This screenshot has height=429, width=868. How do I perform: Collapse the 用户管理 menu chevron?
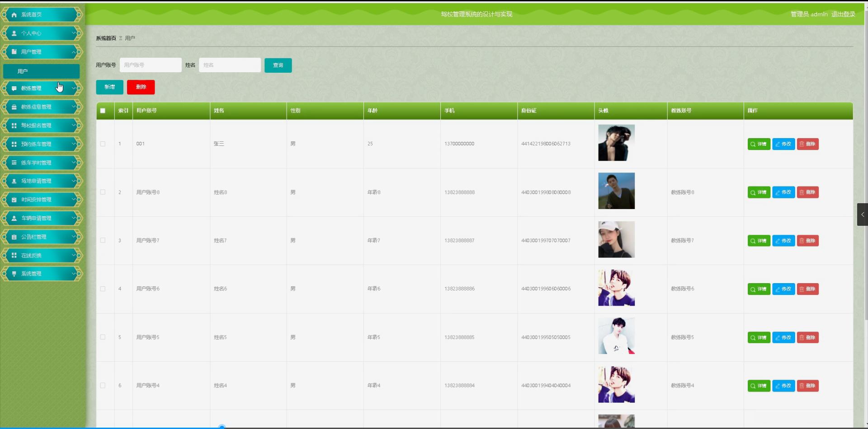coord(74,52)
